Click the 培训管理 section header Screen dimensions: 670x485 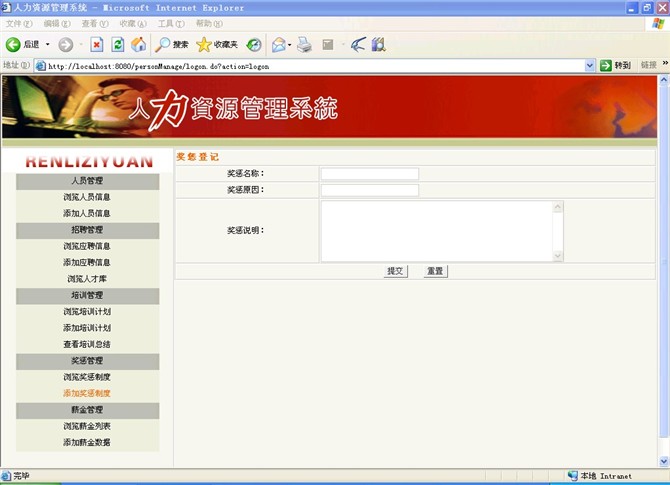88,296
